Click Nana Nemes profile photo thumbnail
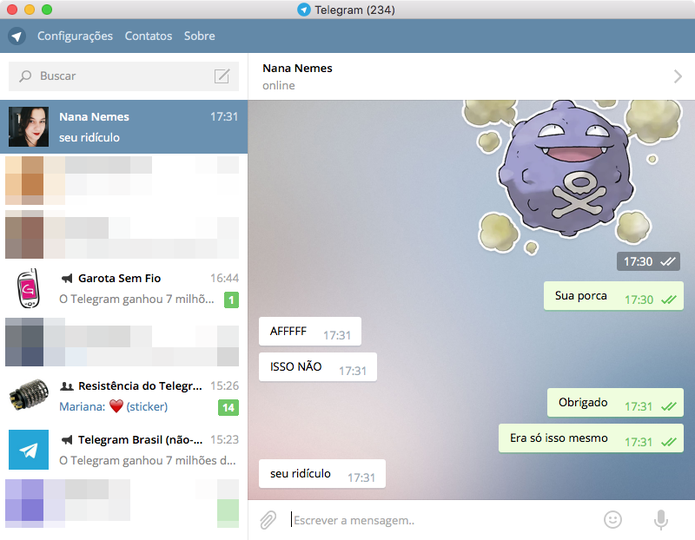695x540 pixels. click(29, 127)
